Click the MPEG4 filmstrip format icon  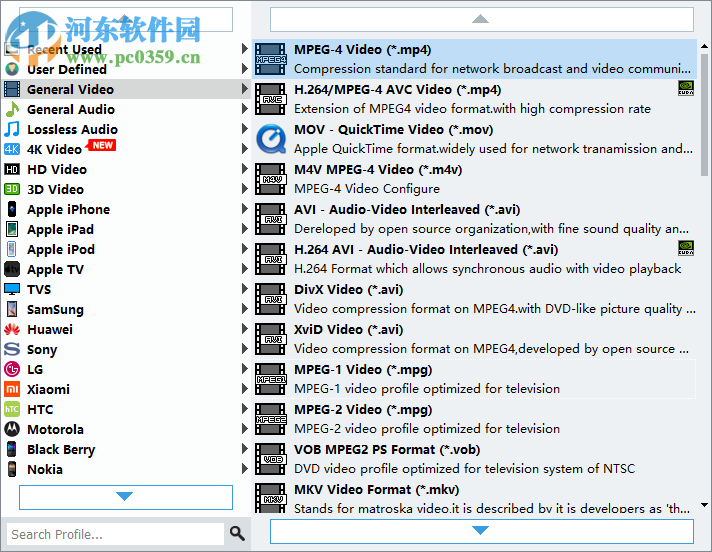[271, 59]
